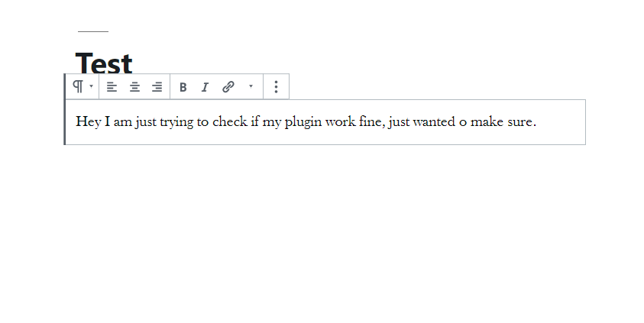
Task: Align text center
Action: click(134, 87)
